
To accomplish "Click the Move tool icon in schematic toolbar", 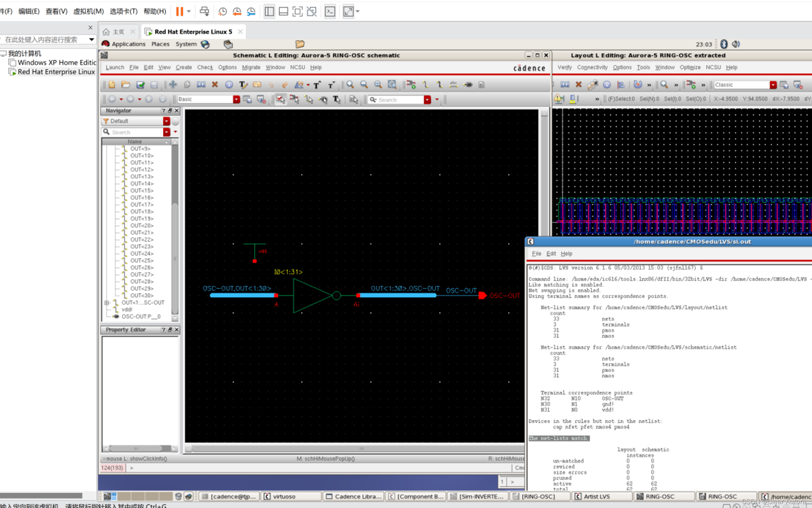I will pyautogui.click(x=173, y=85).
